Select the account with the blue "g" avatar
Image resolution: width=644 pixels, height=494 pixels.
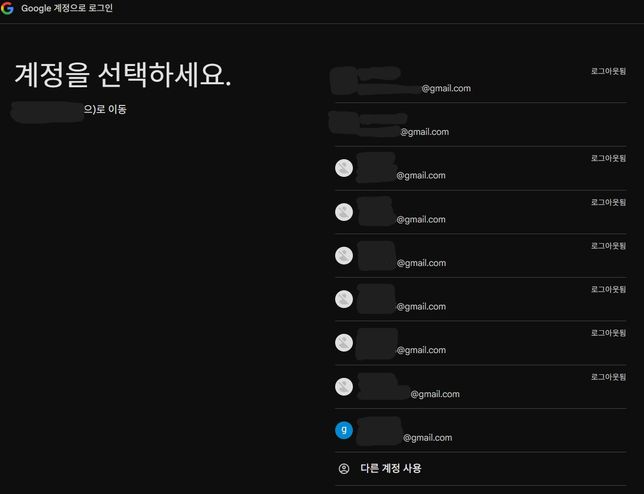tap(481, 430)
